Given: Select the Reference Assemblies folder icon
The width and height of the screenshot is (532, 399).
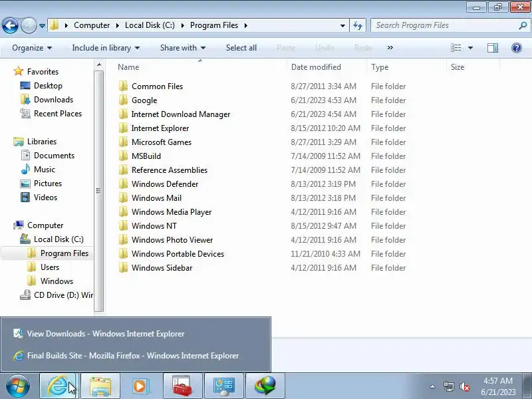Looking at the screenshot, I should point(123,170).
